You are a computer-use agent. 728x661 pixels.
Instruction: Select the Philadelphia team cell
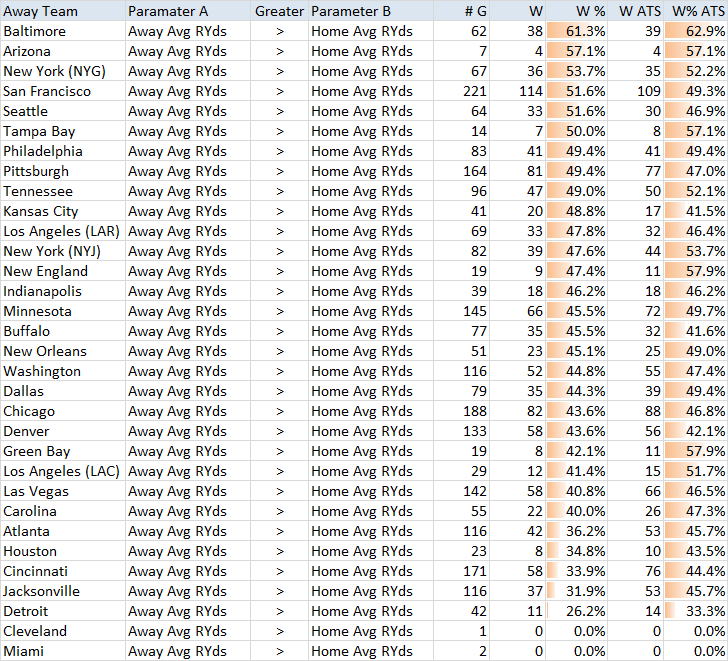pyautogui.click(x=63, y=151)
